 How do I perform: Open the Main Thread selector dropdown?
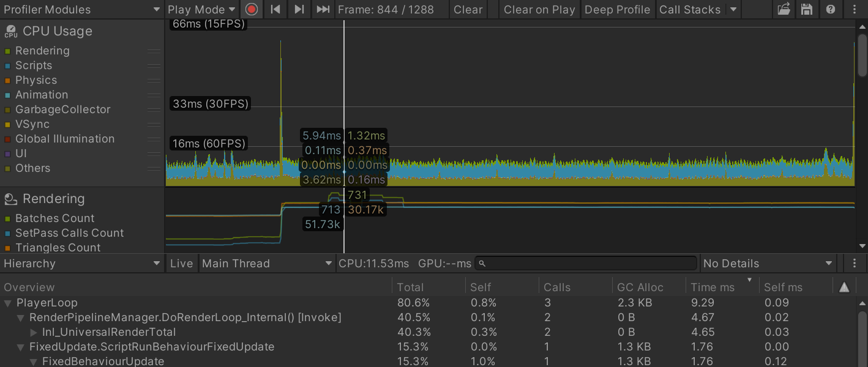pos(268,264)
